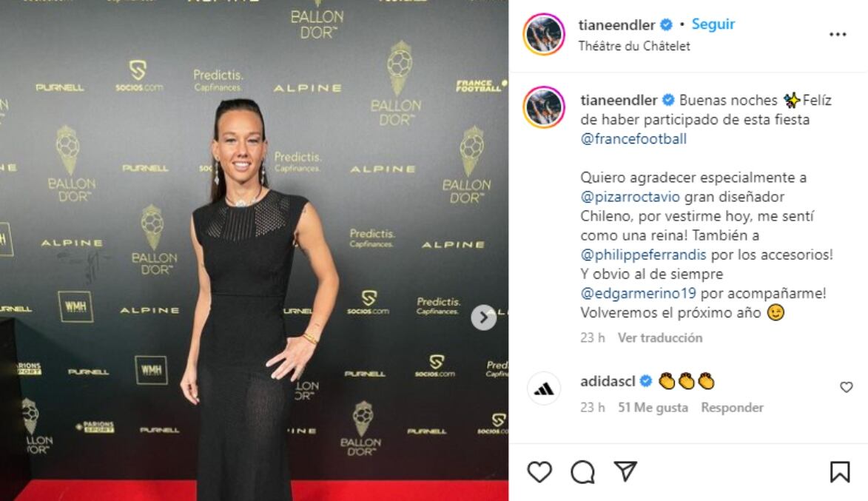Follow tianeendler with the Seguir button

[713, 24]
